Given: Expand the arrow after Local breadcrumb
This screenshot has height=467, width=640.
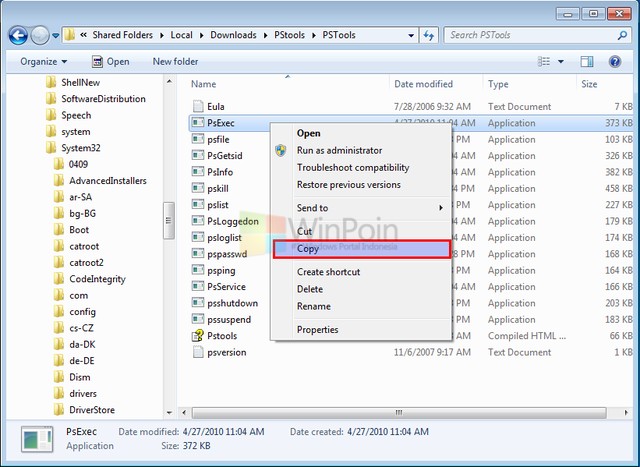Looking at the screenshot, I should 201,36.
